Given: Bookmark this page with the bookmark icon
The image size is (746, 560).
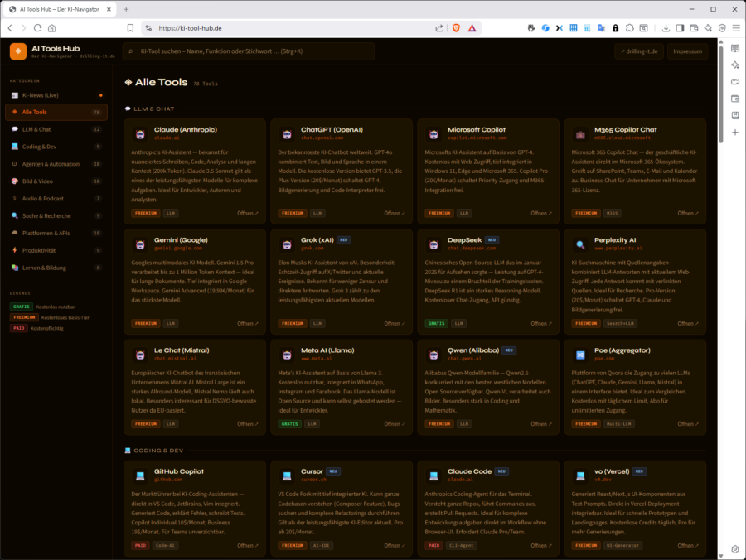Looking at the screenshot, I should click(130, 27).
